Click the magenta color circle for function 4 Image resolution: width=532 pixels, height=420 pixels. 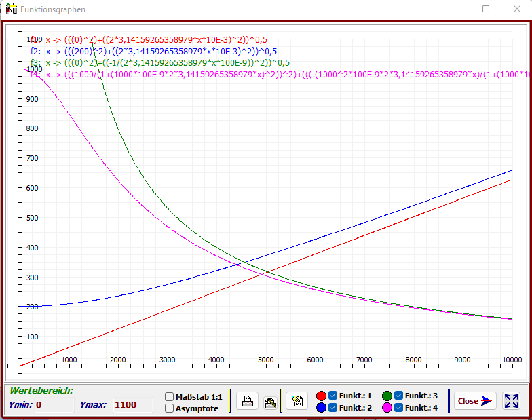coord(387,408)
